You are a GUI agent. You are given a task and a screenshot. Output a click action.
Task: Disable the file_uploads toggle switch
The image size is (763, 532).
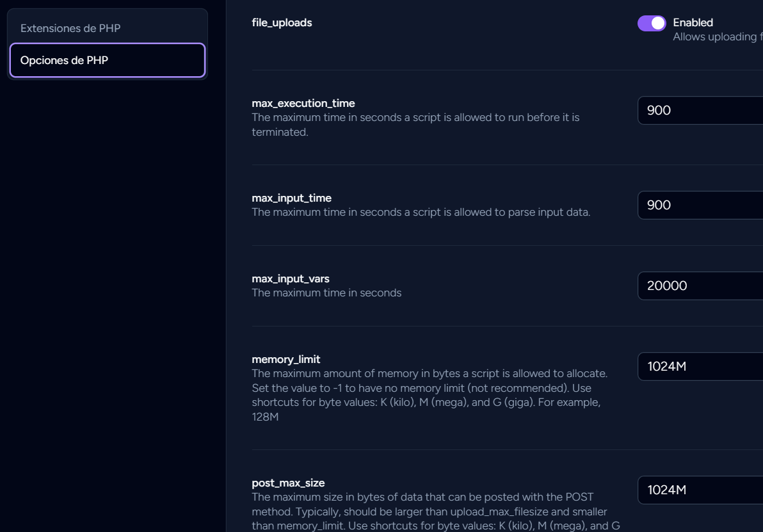652,24
